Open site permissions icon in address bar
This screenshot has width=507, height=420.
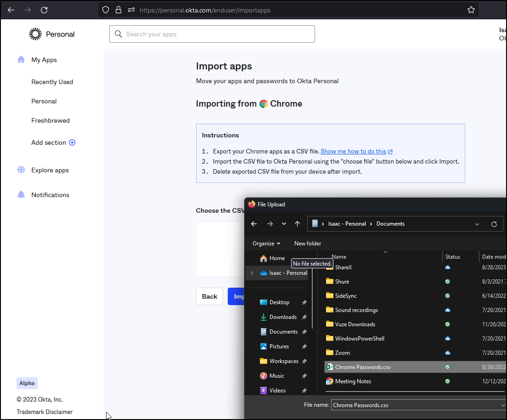(131, 10)
